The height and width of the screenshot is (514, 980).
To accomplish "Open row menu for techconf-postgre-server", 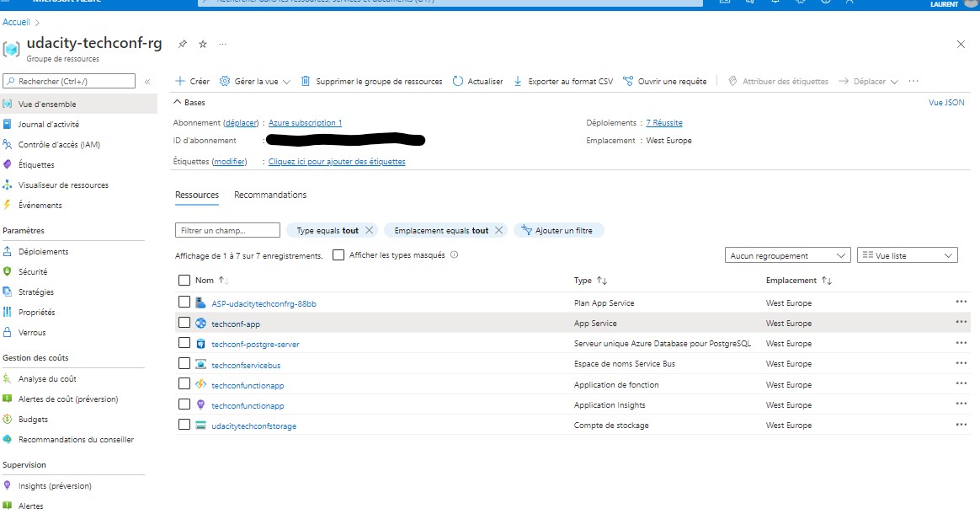I will [x=961, y=343].
